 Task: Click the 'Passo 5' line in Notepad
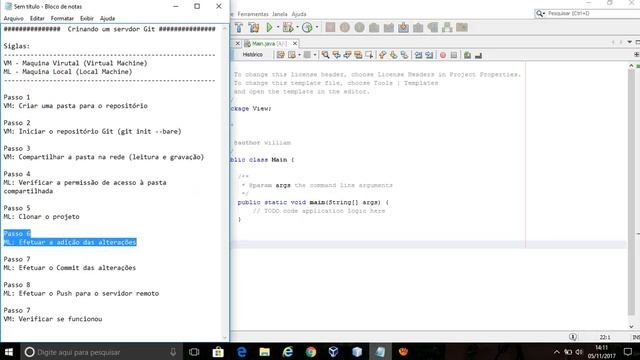(x=17, y=208)
